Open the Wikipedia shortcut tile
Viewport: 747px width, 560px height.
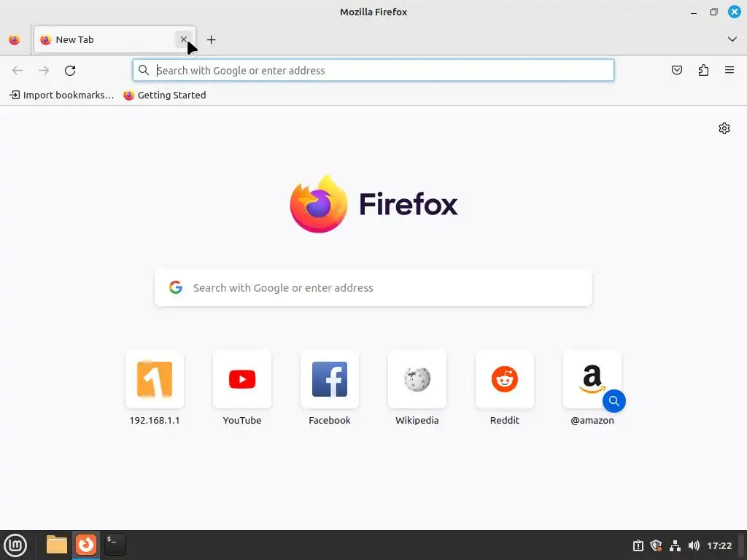point(417,389)
